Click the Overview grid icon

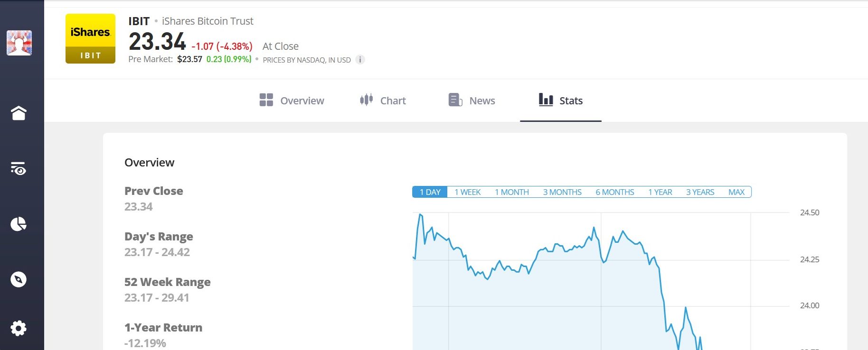click(266, 100)
